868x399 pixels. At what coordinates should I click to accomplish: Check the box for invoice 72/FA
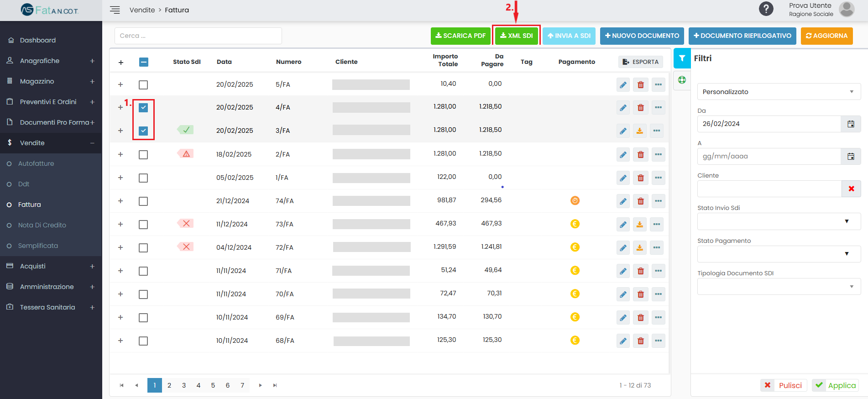point(143,248)
